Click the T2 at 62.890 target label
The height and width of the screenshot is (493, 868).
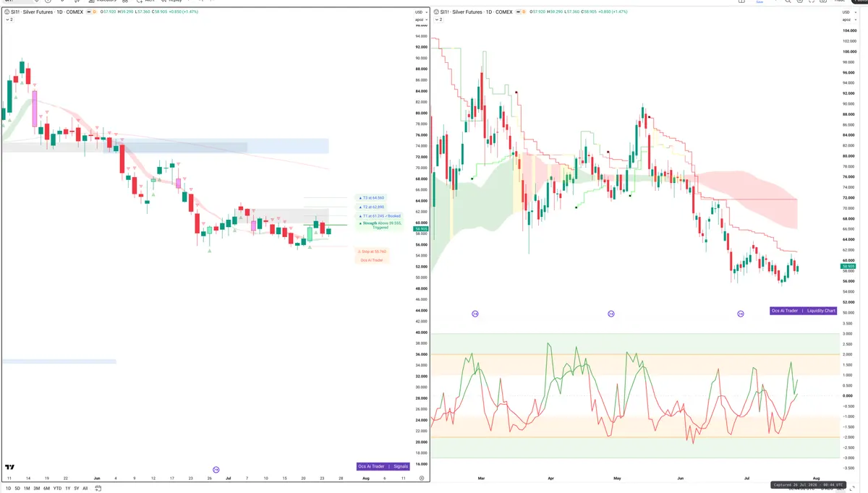point(372,207)
